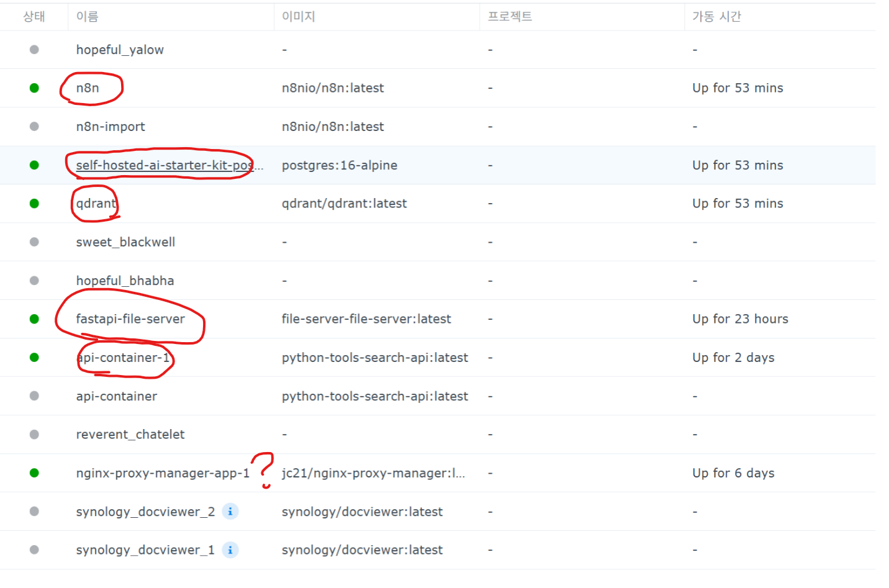
Task: Click the "Up for 6 days" uptime
Action: click(x=734, y=473)
